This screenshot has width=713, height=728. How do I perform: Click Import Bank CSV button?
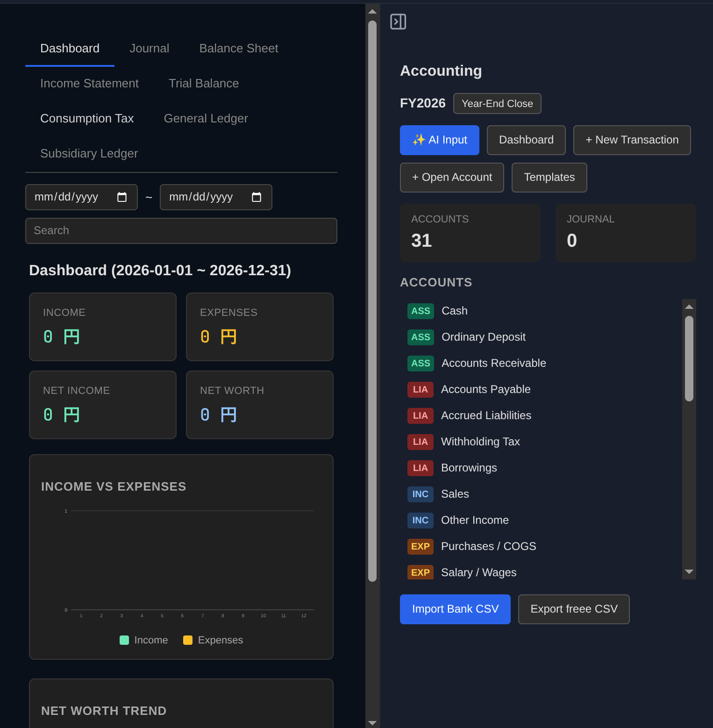[455, 609]
